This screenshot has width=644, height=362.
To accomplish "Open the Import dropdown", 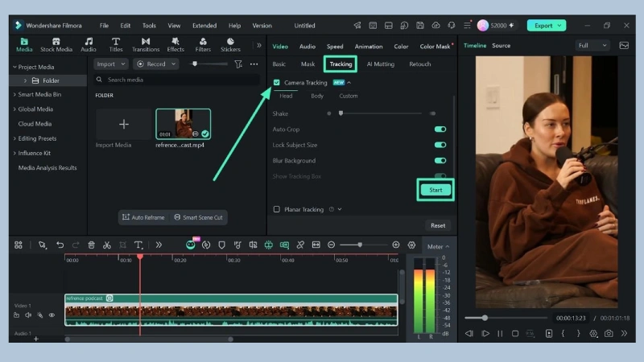I will (x=111, y=64).
